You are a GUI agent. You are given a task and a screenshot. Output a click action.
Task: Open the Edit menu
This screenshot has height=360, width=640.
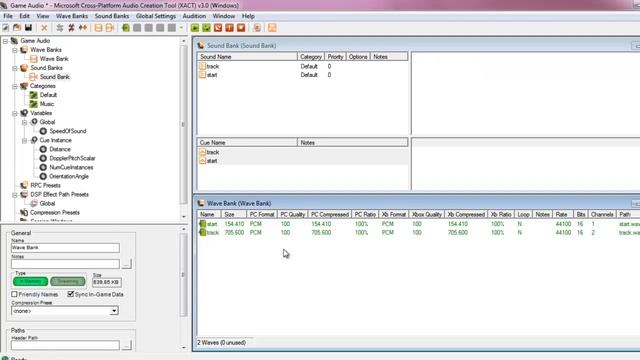click(24, 16)
